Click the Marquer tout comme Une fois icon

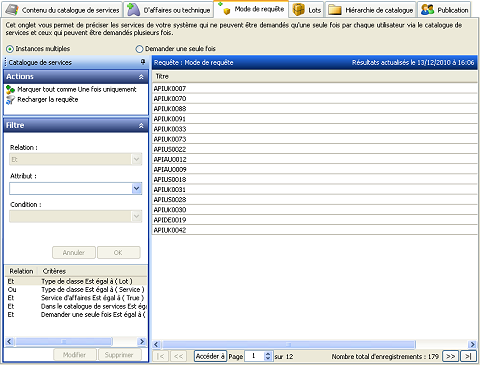(10, 89)
